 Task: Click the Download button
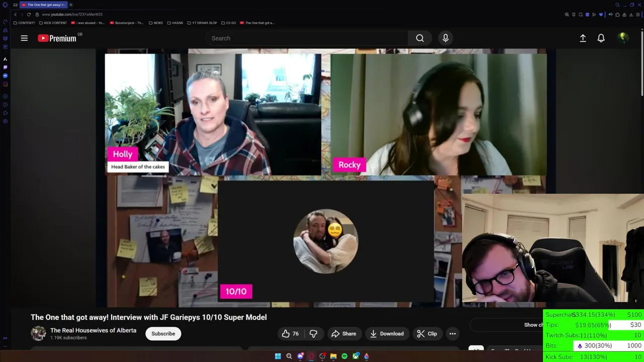387,334
